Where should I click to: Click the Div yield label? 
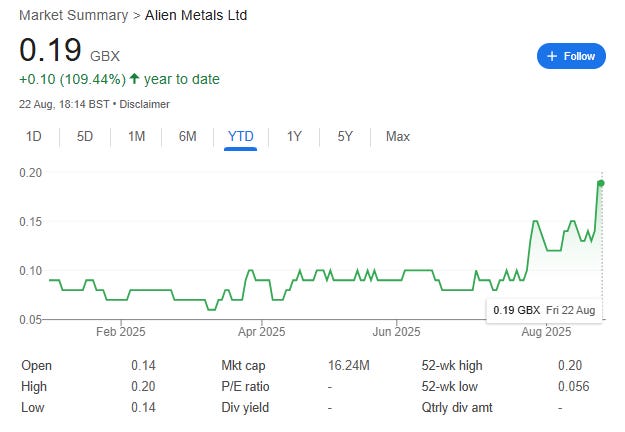pyautogui.click(x=245, y=408)
